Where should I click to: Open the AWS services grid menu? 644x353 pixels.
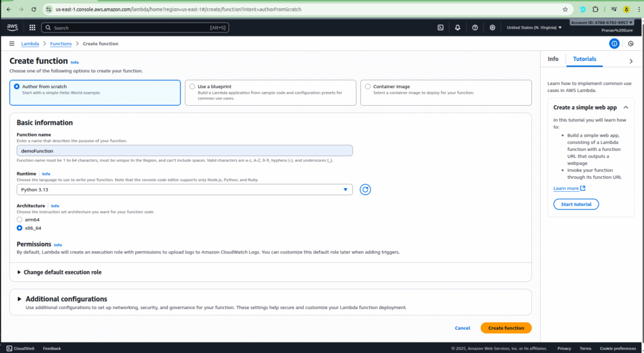32,28
